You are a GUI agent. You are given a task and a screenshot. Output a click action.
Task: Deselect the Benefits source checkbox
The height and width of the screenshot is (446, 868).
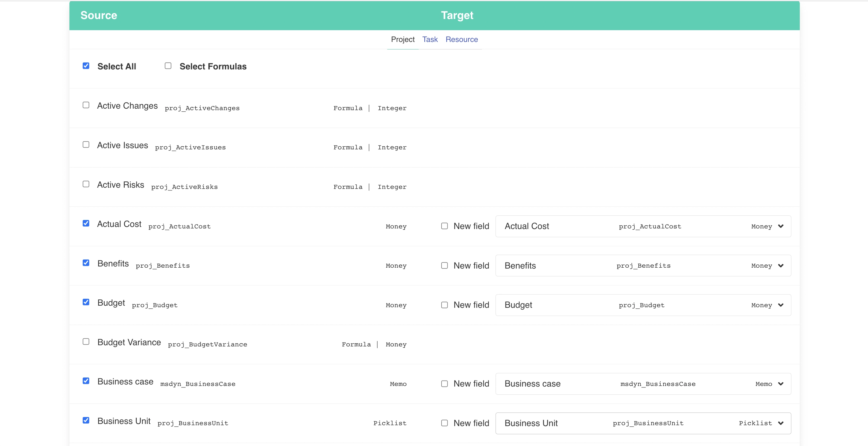(86, 263)
